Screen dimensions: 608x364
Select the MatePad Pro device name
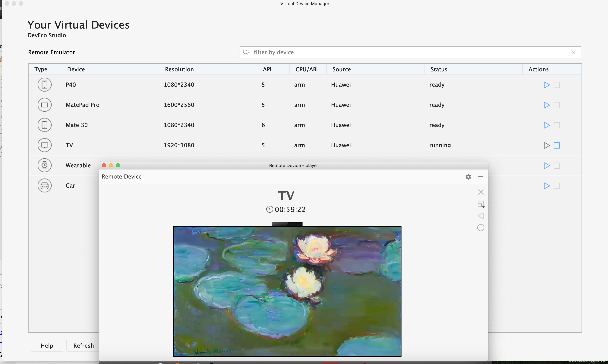[83, 105]
